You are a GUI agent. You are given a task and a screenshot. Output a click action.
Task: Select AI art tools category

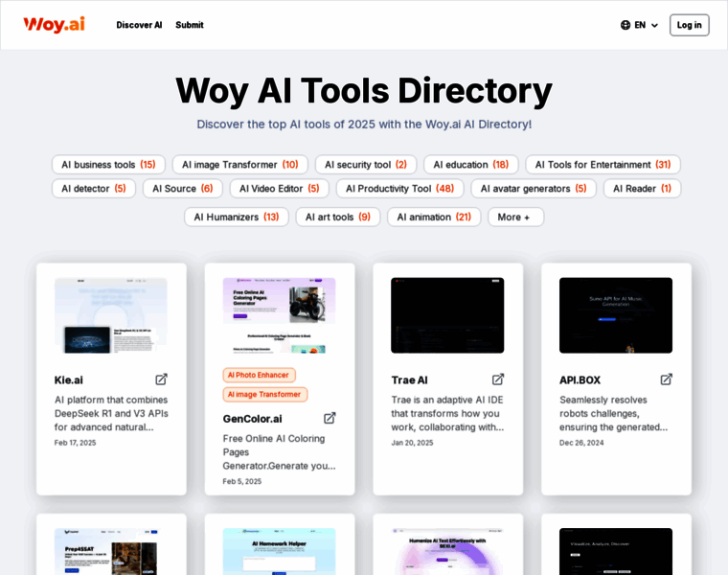[338, 217]
